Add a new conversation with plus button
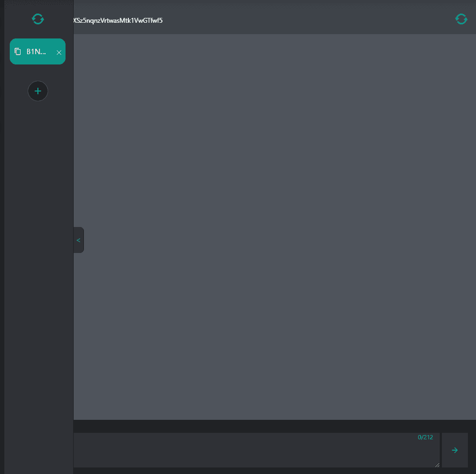The width and height of the screenshot is (476, 474). pos(38,91)
